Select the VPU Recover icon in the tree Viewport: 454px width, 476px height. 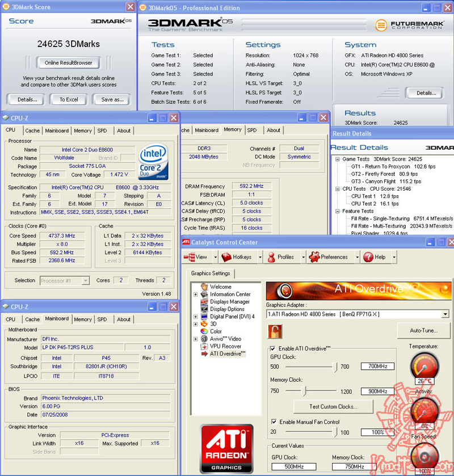(204, 346)
